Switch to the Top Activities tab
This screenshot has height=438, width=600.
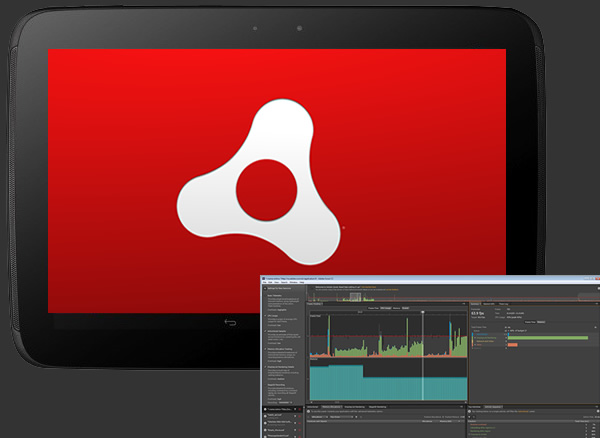tap(474, 407)
